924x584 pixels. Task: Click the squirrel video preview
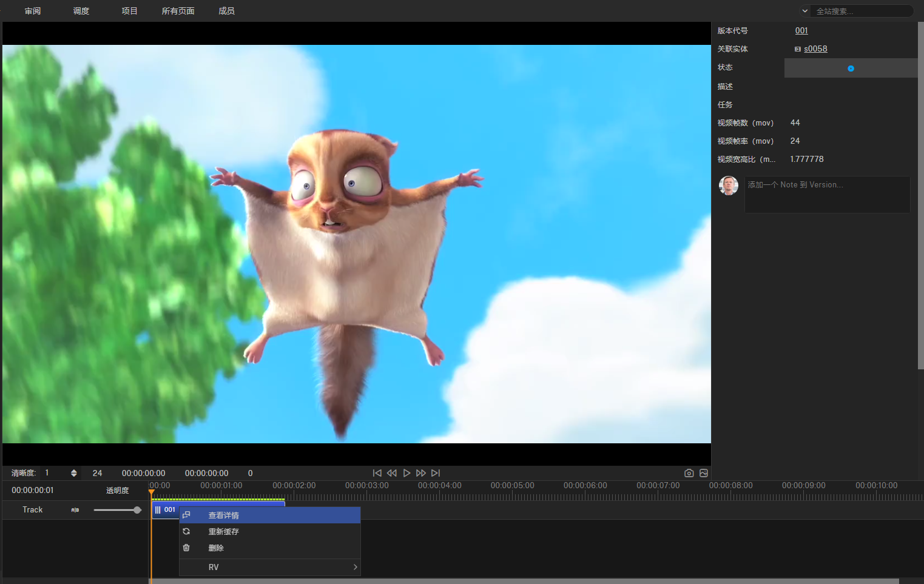(357, 244)
